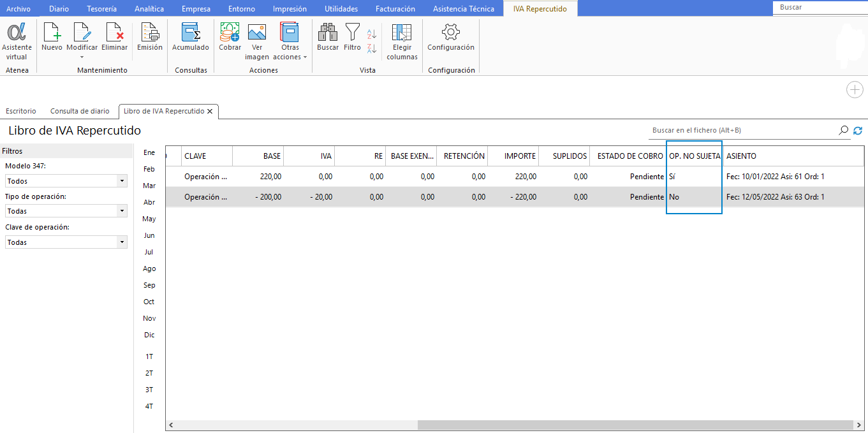Open the Diario ribbon tab

click(59, 9)
